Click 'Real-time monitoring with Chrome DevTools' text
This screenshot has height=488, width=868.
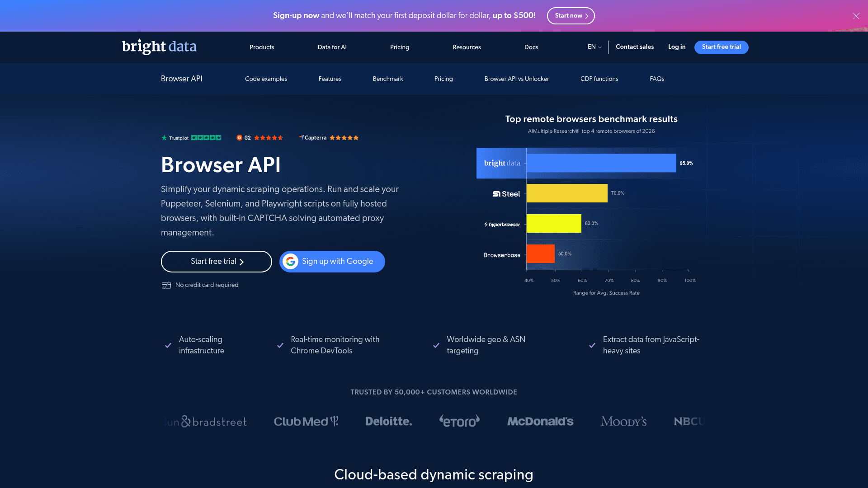coord(335,345)
